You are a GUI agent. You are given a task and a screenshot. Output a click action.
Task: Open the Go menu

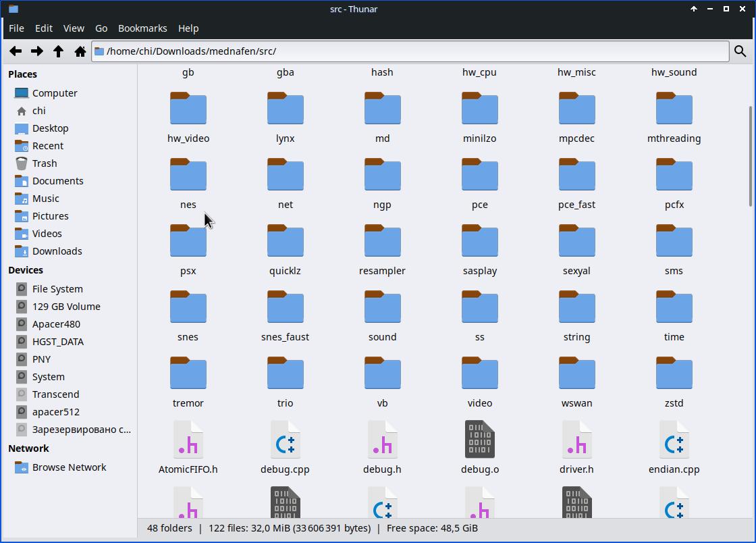[101, 28]
